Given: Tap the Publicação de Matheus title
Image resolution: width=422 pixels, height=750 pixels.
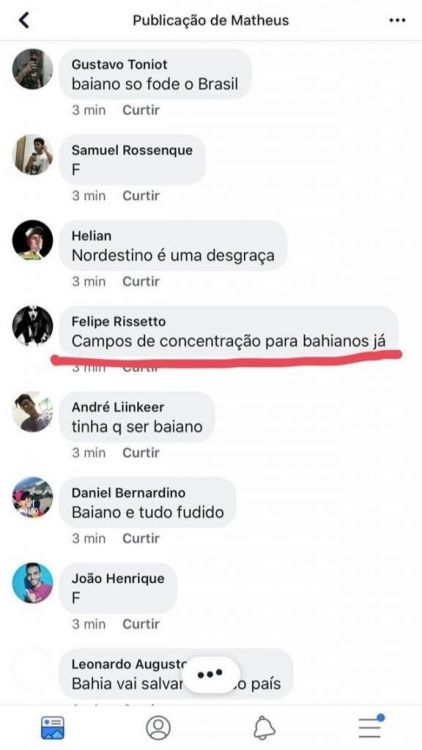Looking at the screenshot, I should (x=211, y=21).
